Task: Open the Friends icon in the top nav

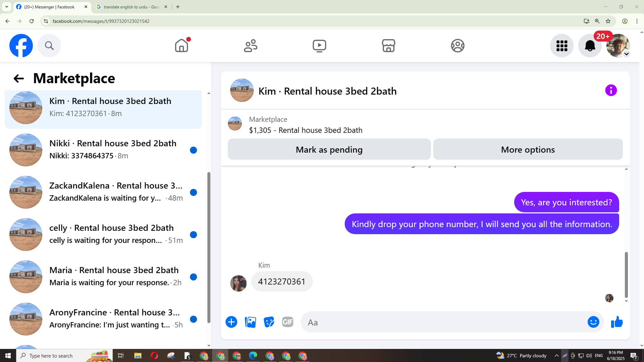Action: [251, 46]
